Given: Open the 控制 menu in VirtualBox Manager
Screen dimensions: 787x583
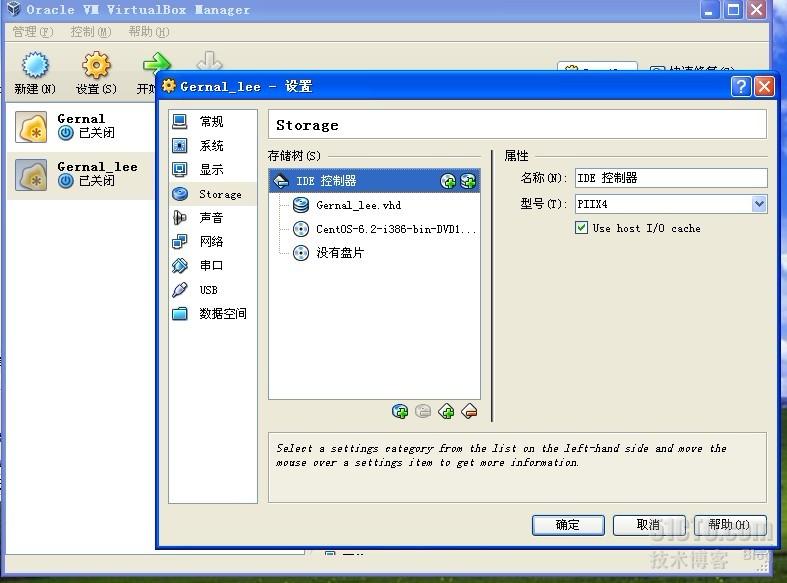Looking at the screenshot, I should 90,32.
